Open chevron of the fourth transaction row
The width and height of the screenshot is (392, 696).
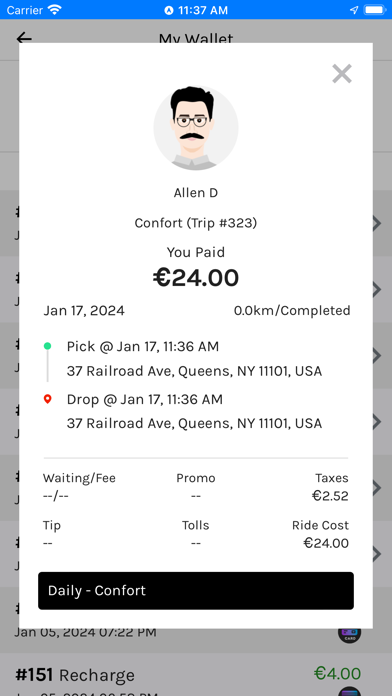[x=377, y=421]
